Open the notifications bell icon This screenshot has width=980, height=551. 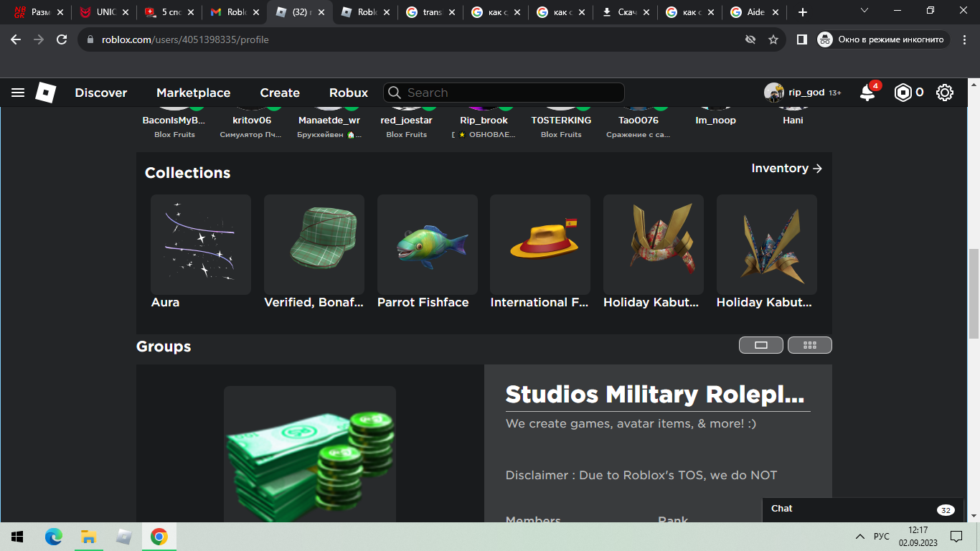tap(867, 93)
